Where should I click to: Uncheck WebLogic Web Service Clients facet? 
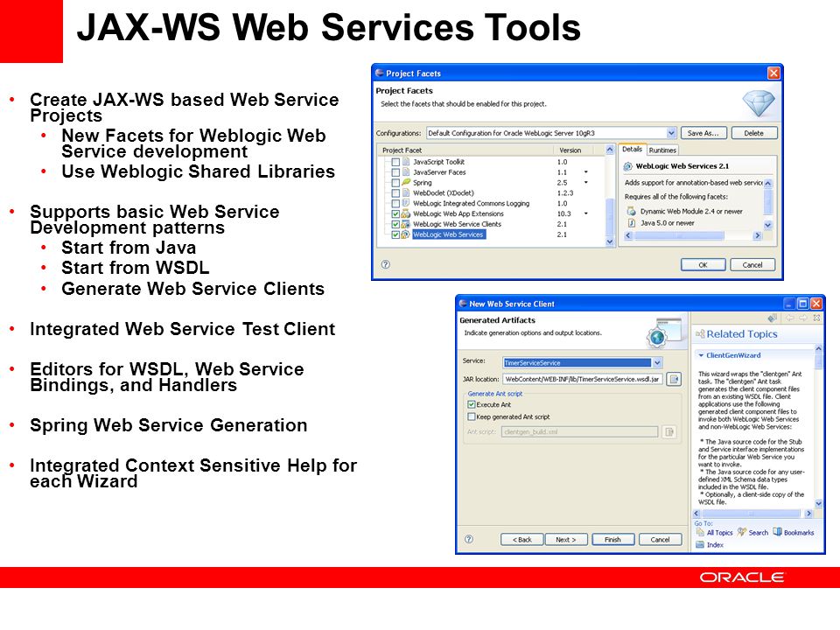[x=395, y=224]
